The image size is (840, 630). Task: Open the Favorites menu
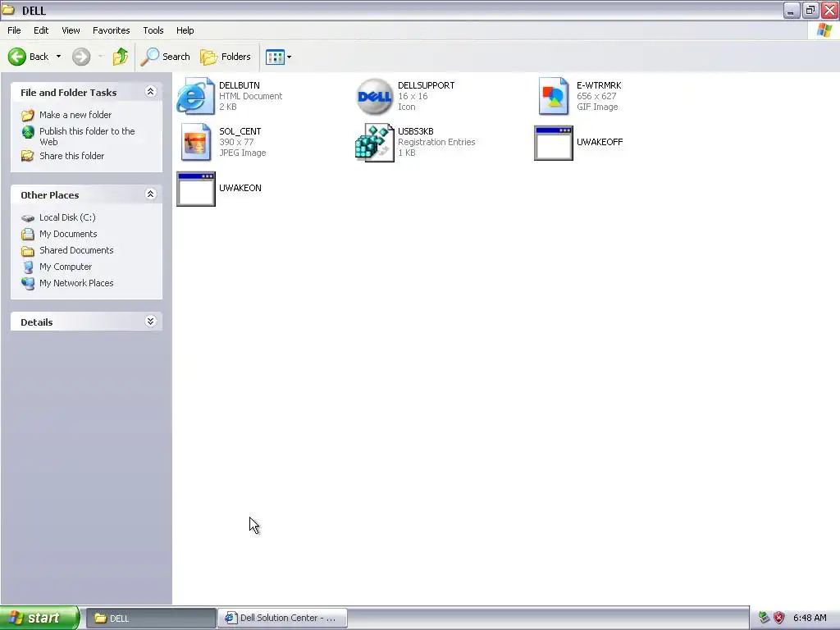tap(111, 30)
